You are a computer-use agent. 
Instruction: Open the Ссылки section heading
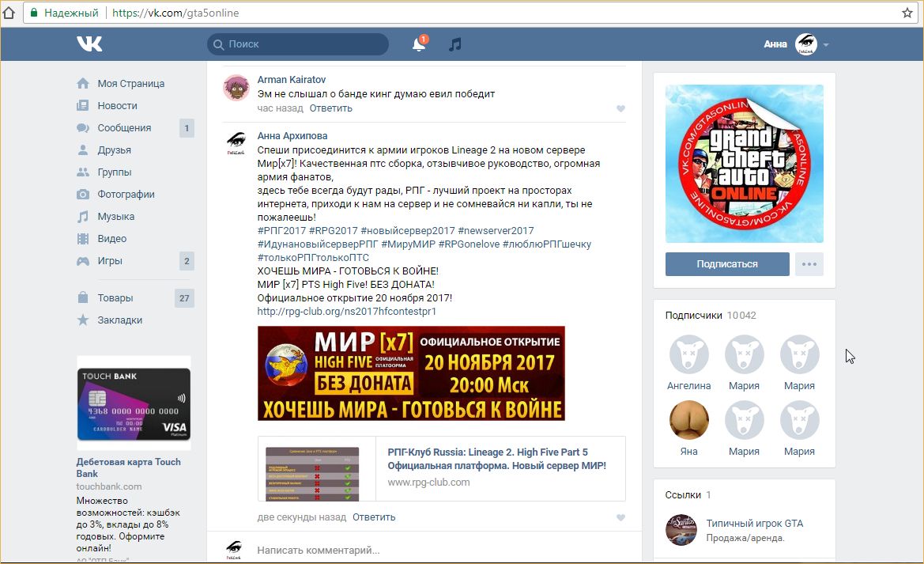pos(683,495)
